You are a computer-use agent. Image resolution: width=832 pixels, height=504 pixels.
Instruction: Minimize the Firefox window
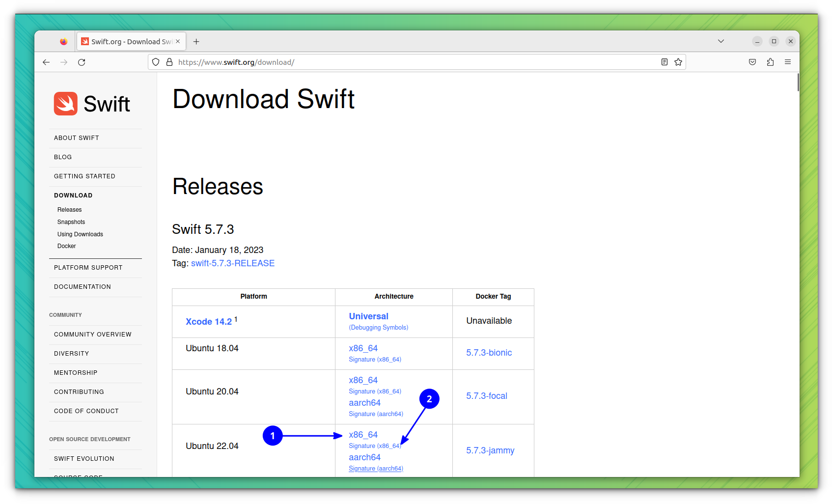pos(757,41)
